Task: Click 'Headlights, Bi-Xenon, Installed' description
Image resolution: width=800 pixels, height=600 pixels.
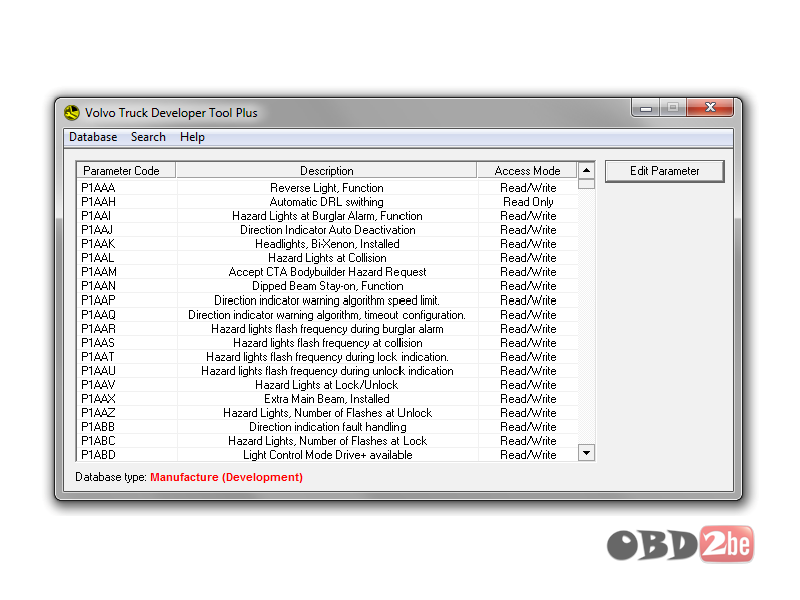Action: click(x=327, y=244)
